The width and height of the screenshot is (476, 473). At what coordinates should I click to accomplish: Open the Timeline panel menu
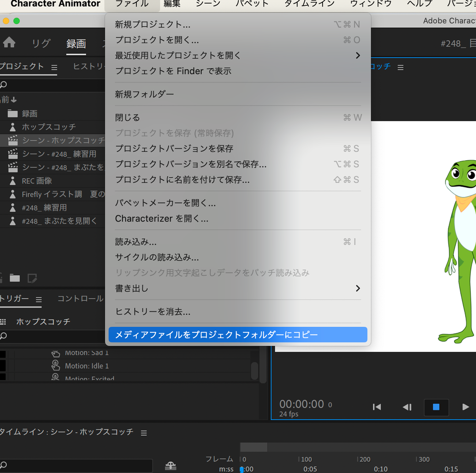click(x=144, y=433)
